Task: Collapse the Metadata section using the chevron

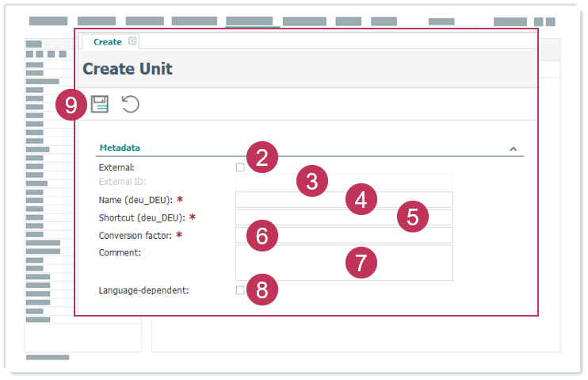Action: click(x=513, y=148)
